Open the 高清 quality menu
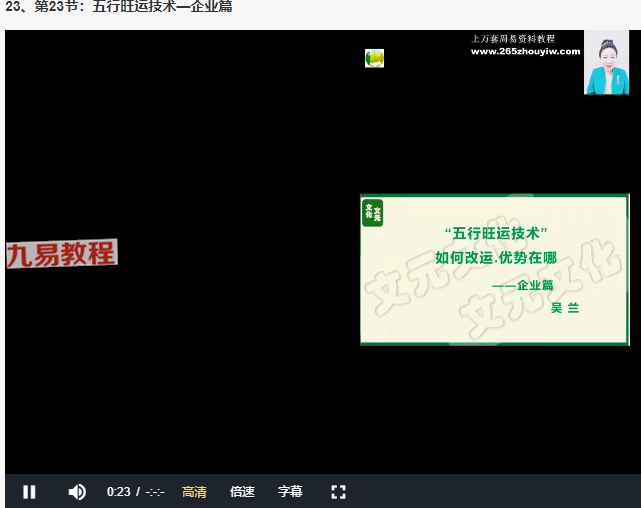 coord(194,491)
